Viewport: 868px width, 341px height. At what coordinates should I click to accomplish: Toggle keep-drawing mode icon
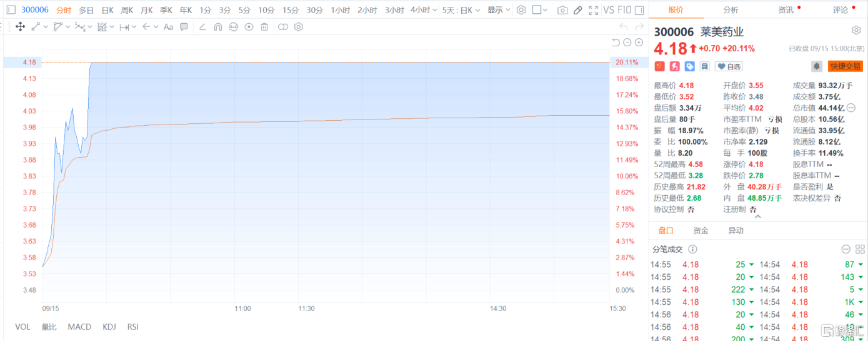pyautogui.click(x=233, y=27)
